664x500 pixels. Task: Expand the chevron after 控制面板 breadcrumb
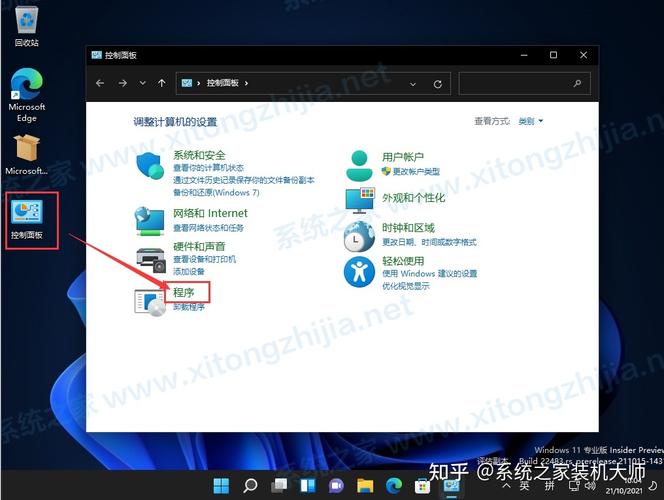click(x=246, y=83)
